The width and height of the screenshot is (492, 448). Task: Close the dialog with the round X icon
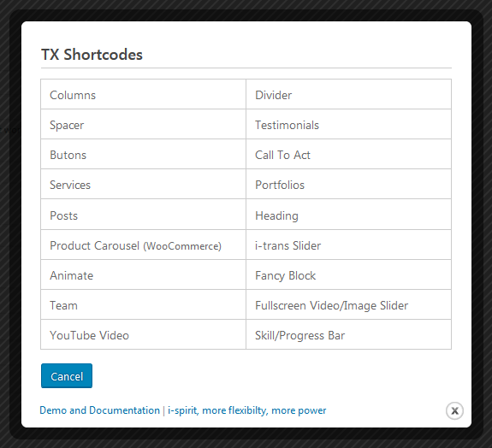(454, 410)
